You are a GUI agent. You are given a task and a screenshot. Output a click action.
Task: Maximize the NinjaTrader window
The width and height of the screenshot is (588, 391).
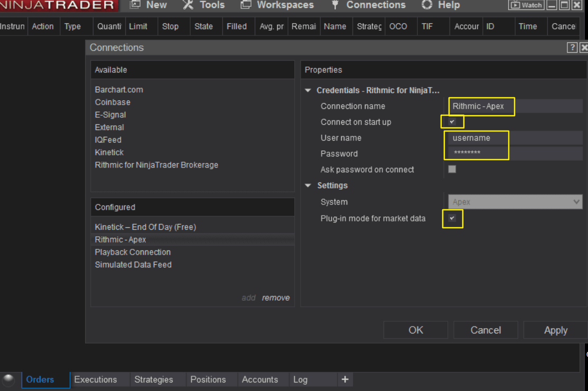564,5
